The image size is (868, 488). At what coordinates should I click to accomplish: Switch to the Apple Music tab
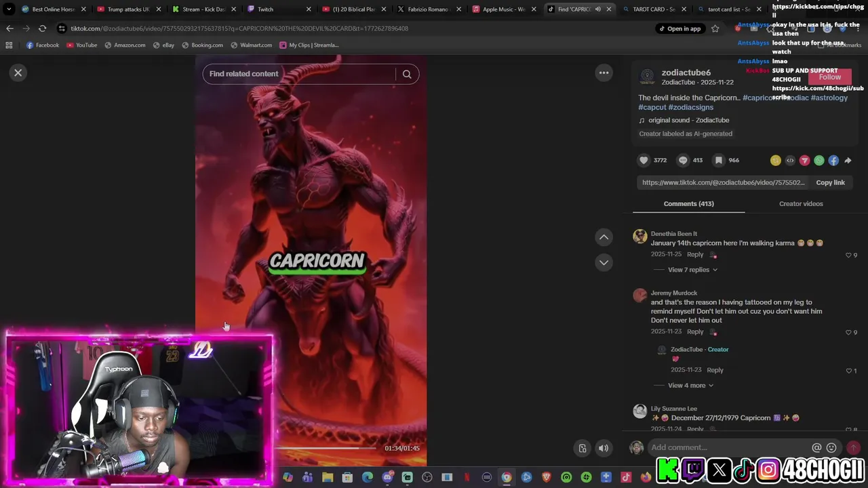[x=503, y=9]
